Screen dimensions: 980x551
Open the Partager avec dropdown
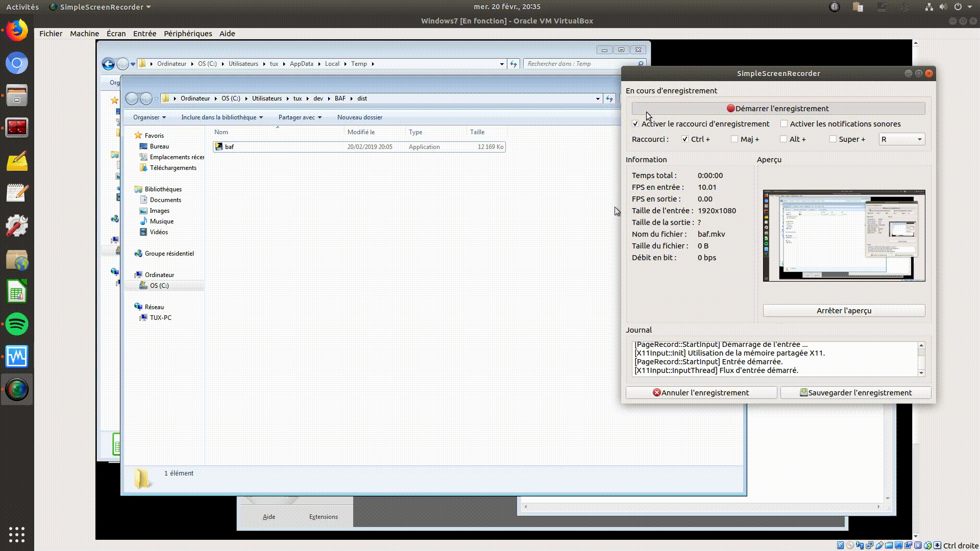300,117
